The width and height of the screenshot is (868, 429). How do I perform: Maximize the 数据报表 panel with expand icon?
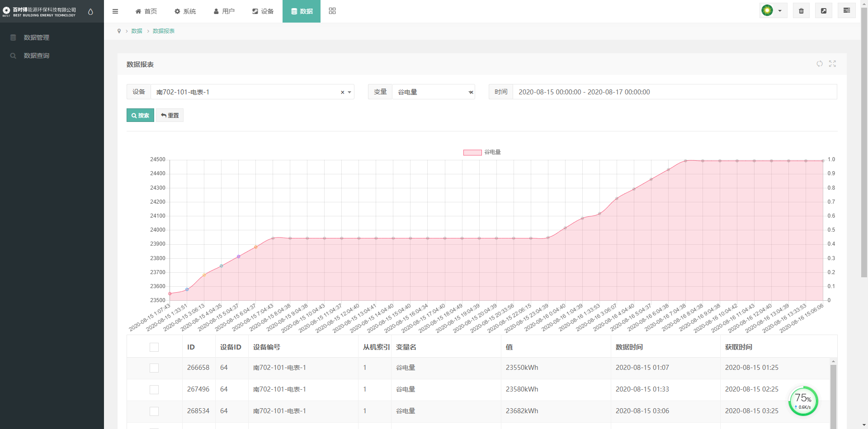coord(832,64)
